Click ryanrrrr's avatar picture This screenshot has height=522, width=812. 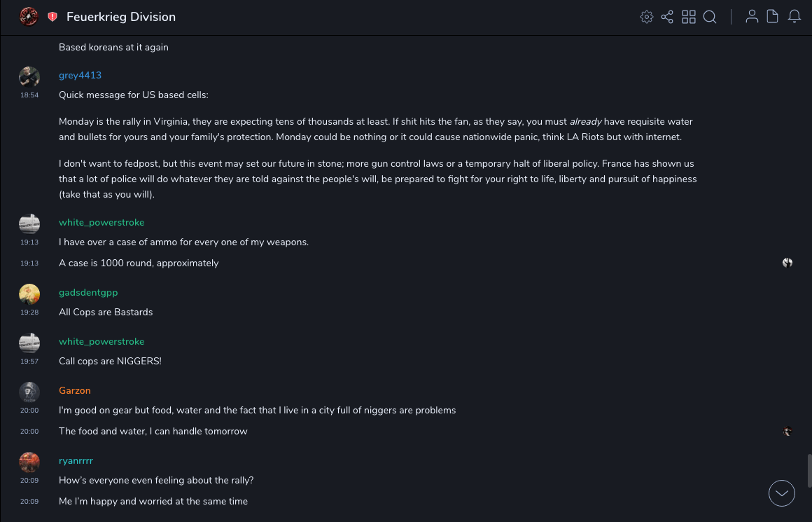click(x=29, y=462)
